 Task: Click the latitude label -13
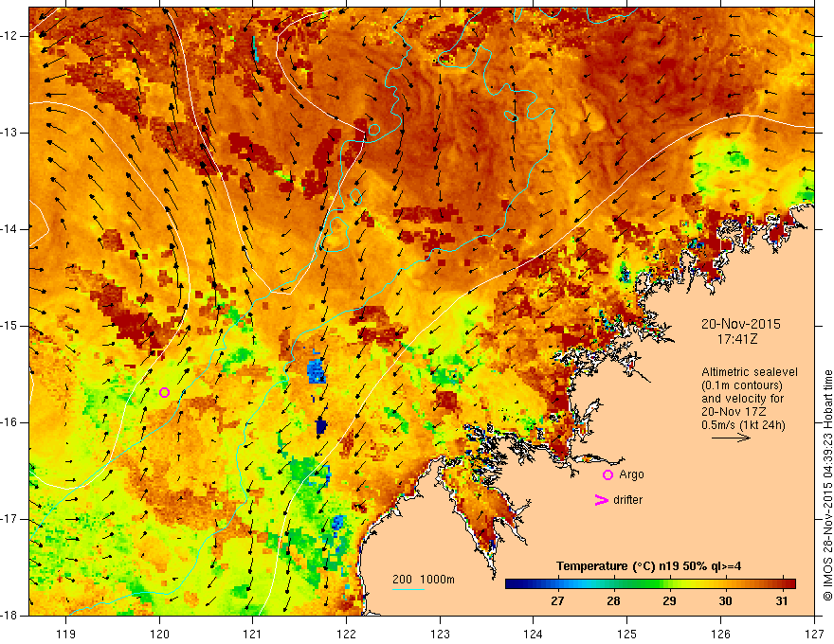click(x=9, y=133)
